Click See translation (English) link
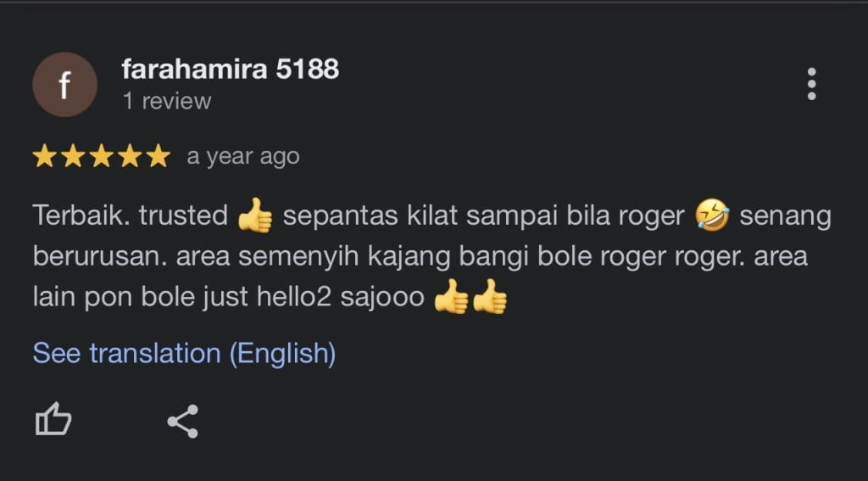Viewport: 868px width, 481px height. [184, 353]
